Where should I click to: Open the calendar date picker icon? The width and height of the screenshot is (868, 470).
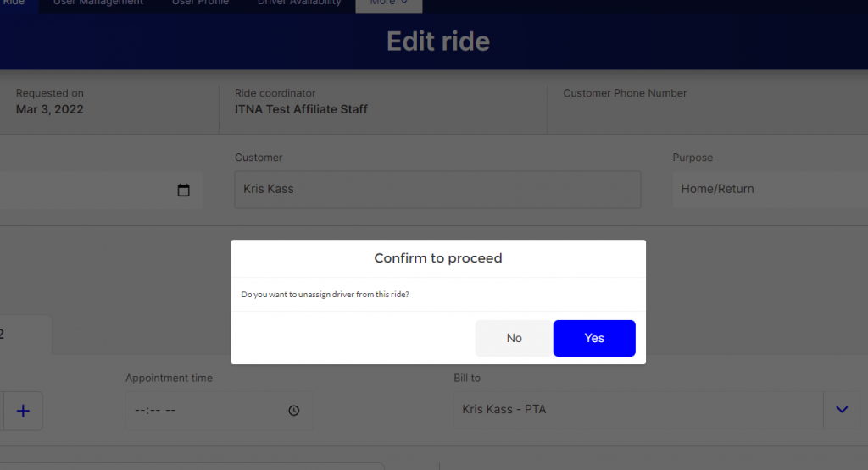(x=184, y=190)
